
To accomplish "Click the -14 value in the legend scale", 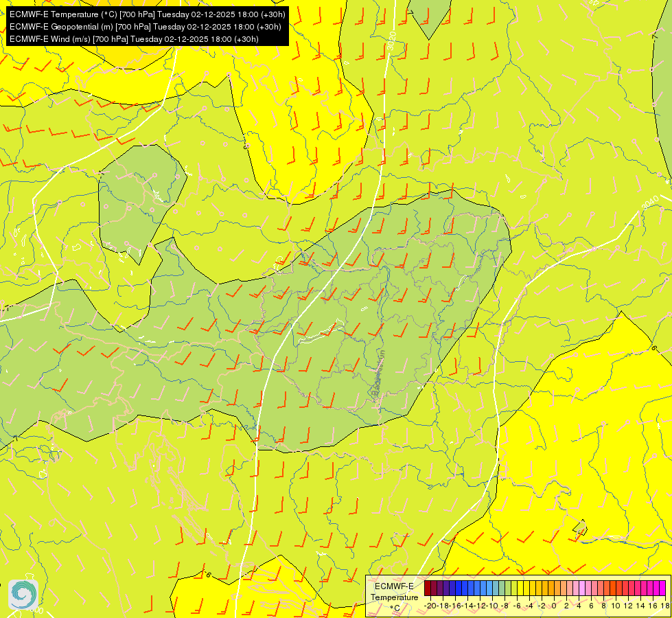I will click(467, 606).
